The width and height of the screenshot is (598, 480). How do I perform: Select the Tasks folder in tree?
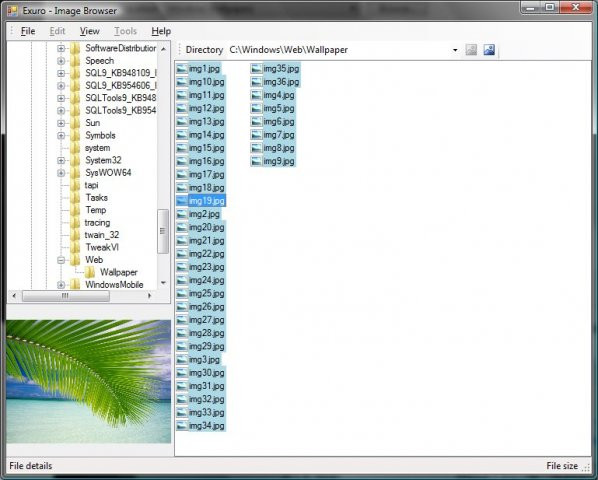[96, 197]
